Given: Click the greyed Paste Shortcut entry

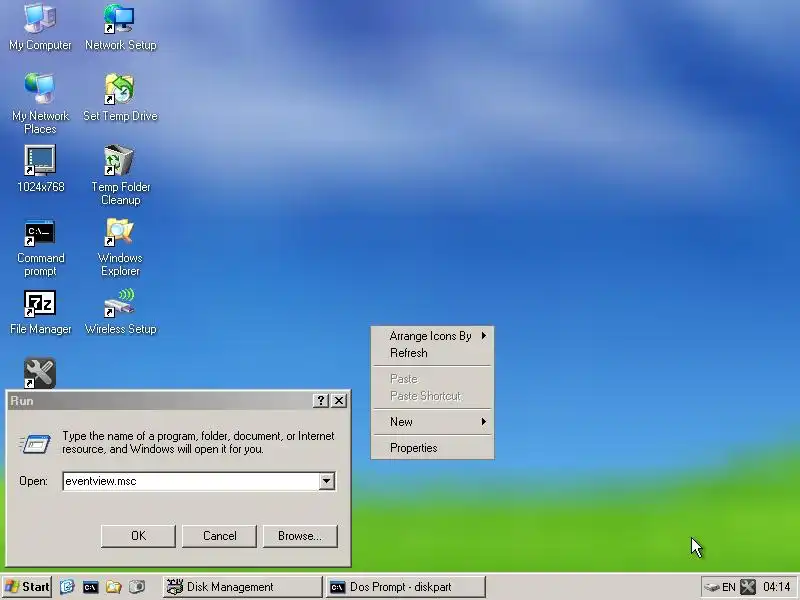Looking at the screenshot, I should [x=432, y=396].
